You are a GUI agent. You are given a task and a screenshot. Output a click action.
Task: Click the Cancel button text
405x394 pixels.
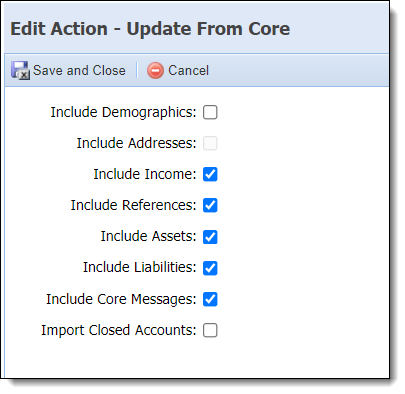(x=188, y=70)
